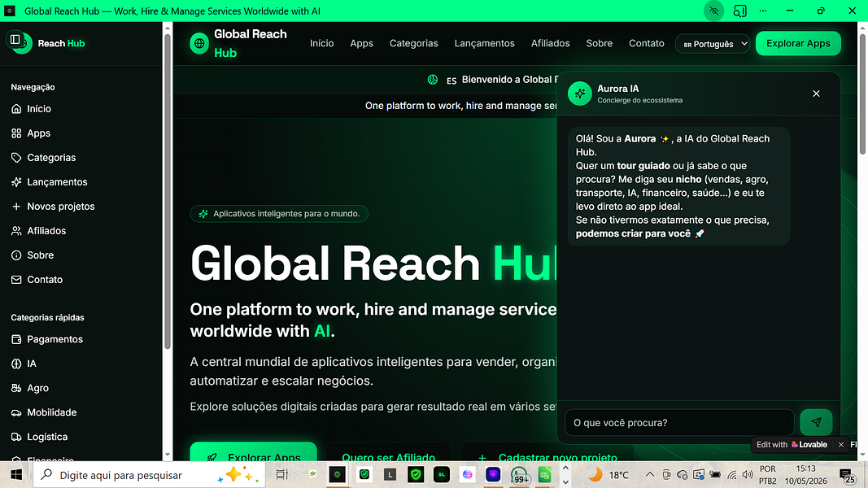Toggle the sidebar panel icon
The width and height of the screenshot is (868, 488).
point(15,39)
